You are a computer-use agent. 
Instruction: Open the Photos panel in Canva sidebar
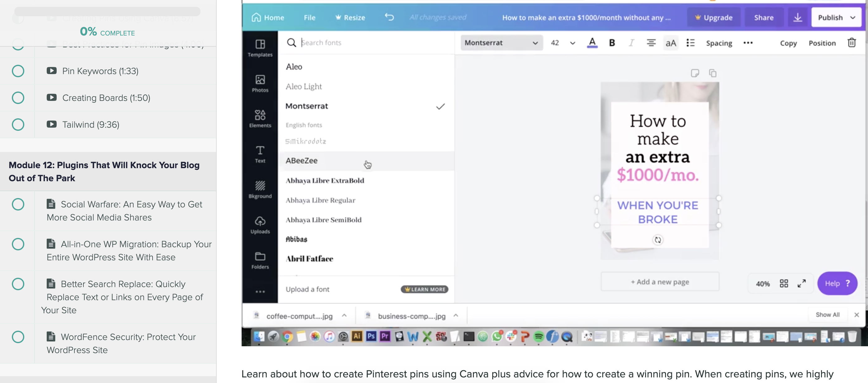point(260,84)
